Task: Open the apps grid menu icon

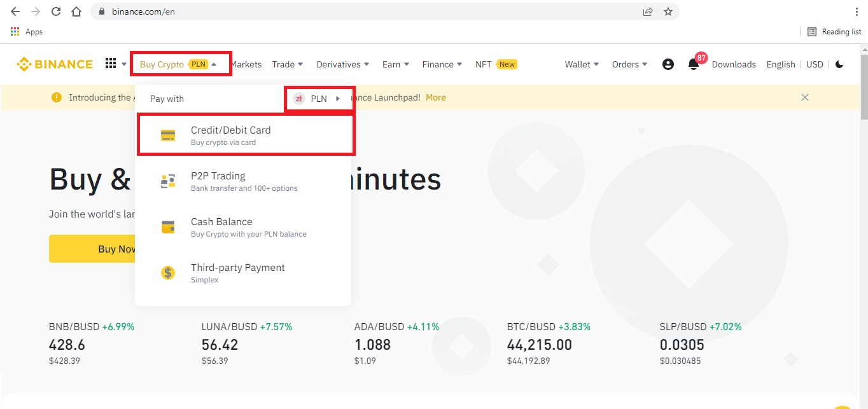Action: 111,64
